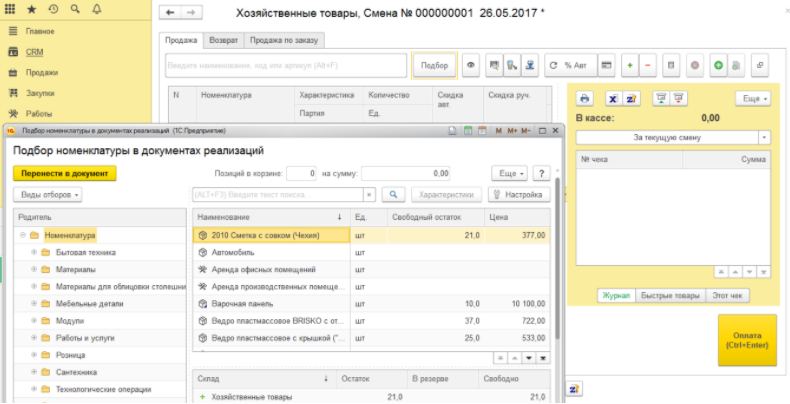Click the eye icon in sales toolbar
The height and width of the screenshot is (404, 790).
coord(471,65)
